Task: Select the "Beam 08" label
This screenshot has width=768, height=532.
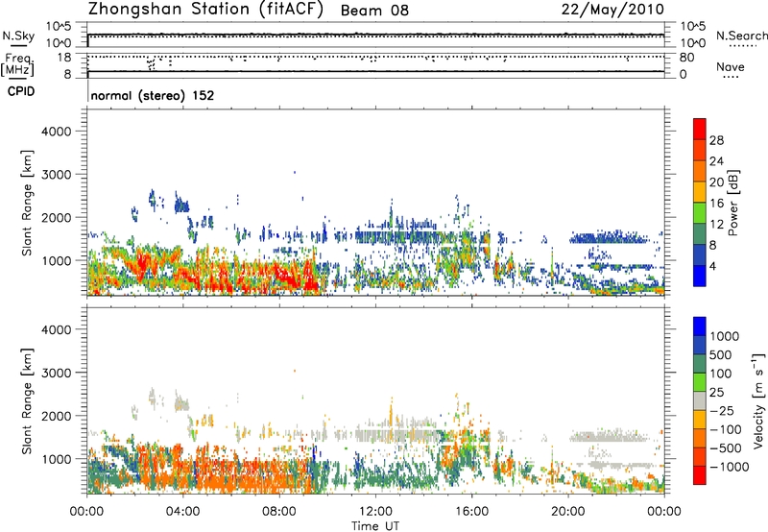Action: [374, 11]
